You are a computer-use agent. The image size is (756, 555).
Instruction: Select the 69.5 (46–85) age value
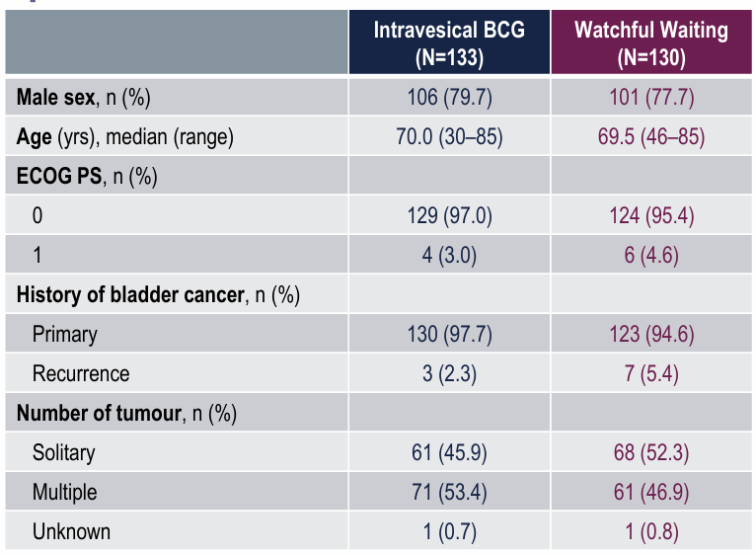[651, 137]
